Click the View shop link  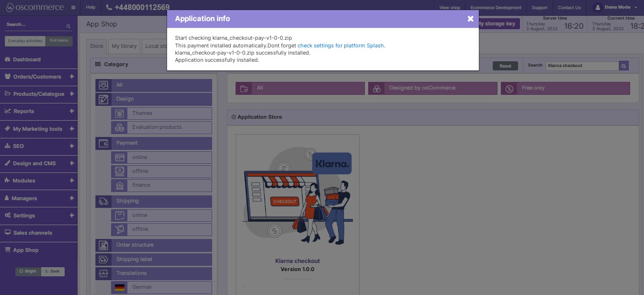click(450, 8)
